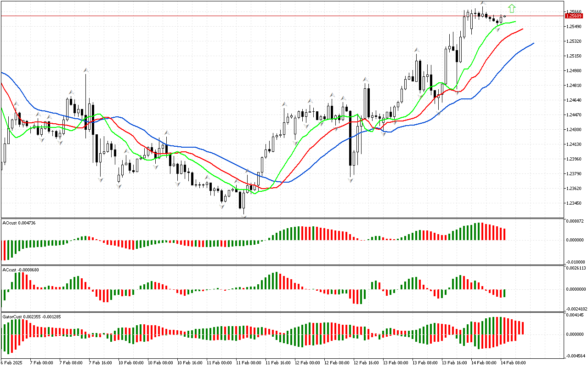The width and height of the screenshot is (588, 368).
Task: Click the ACcust -0.0008680 indicator label
Action: [x=21, y=270]
